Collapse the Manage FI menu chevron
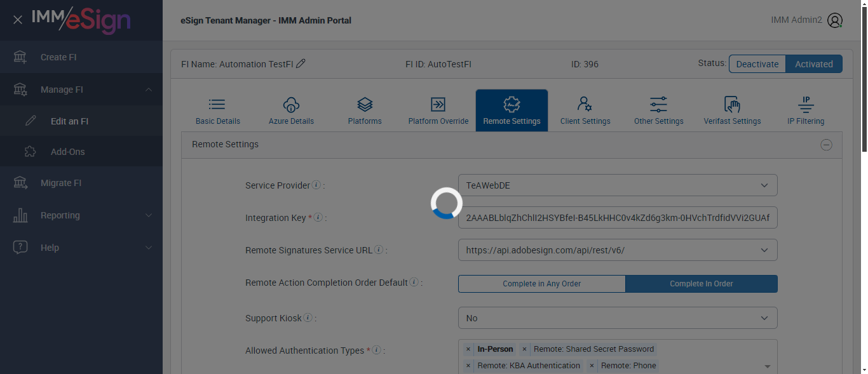 [x=149, y=90]
